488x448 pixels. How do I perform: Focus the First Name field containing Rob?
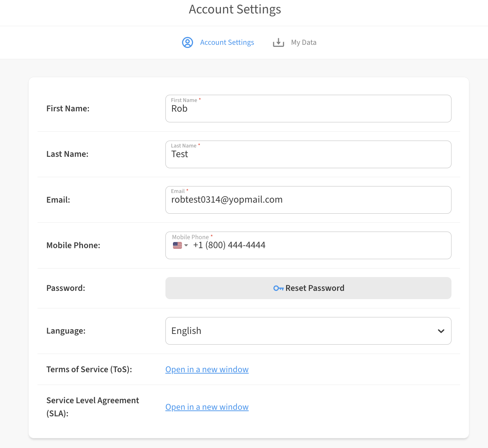[x=308, y=109]
